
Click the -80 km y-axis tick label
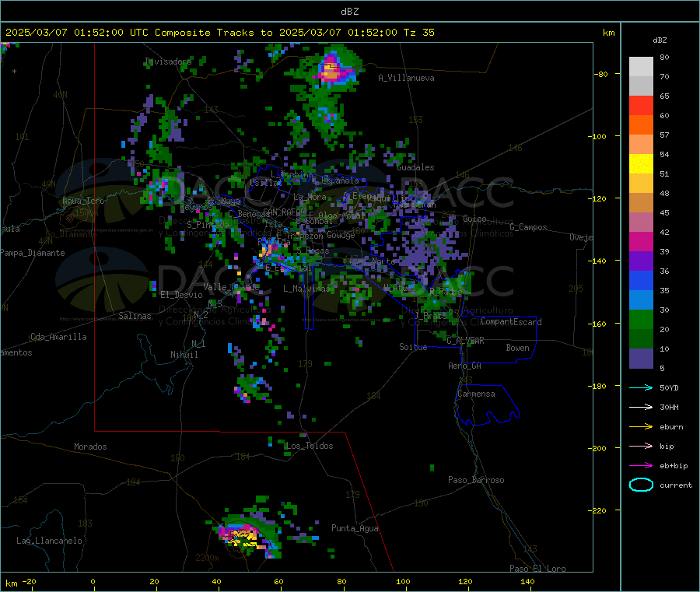click(601, 74)
